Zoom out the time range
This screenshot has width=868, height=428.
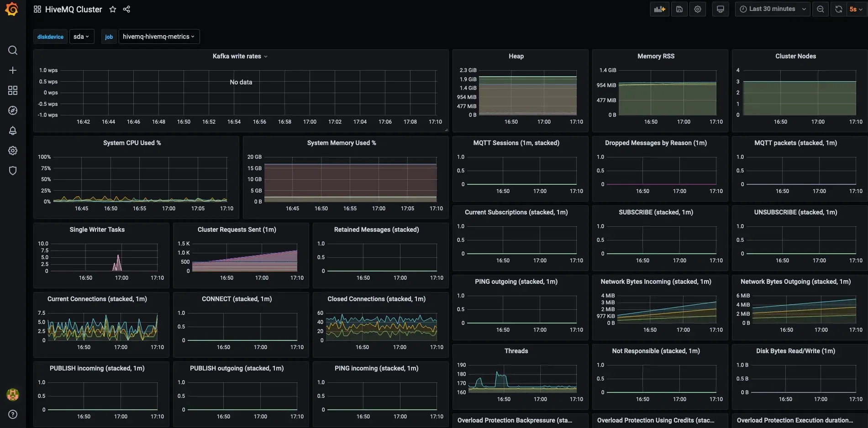[821, 9]
